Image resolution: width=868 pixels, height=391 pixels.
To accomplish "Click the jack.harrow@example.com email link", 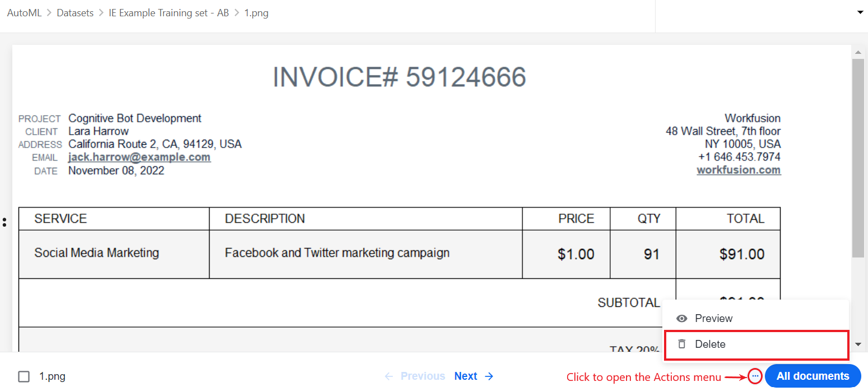I will pos(140,157).
